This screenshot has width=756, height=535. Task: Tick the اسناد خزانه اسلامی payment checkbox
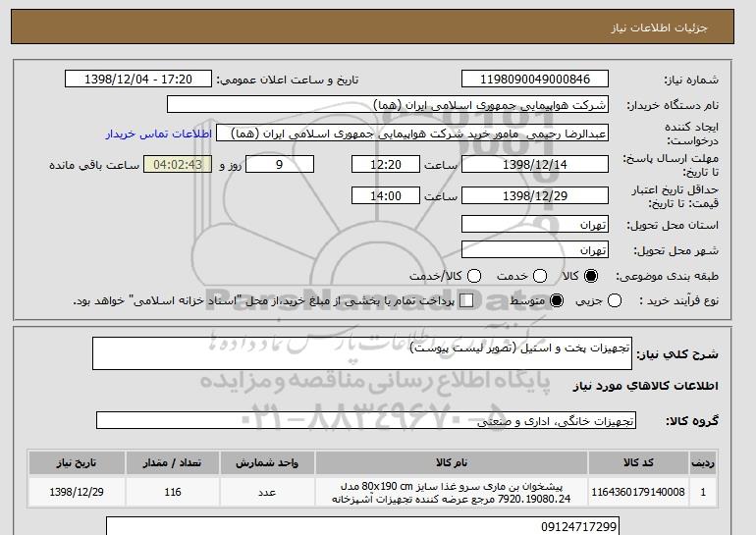(466, 300)
